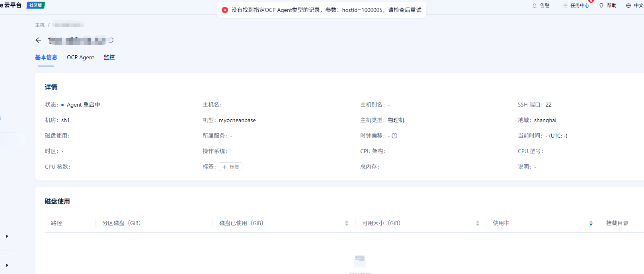Click the back arrow beside the host name
This screenshot has height=274, width=644.
coord(38,40)
